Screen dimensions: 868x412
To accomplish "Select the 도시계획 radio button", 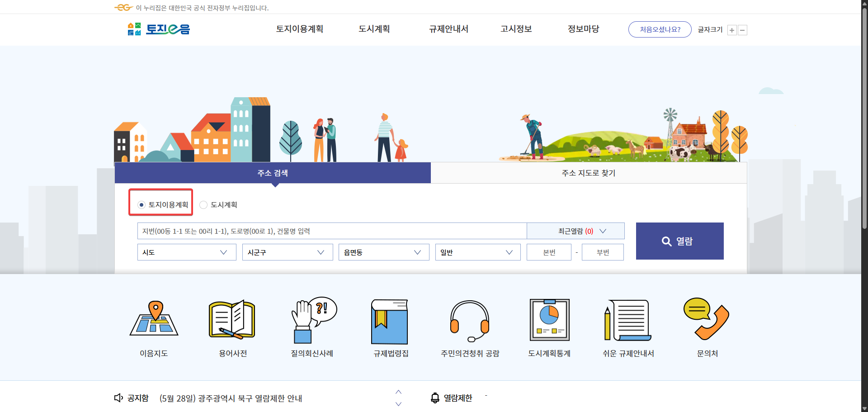I will [203, 204].
